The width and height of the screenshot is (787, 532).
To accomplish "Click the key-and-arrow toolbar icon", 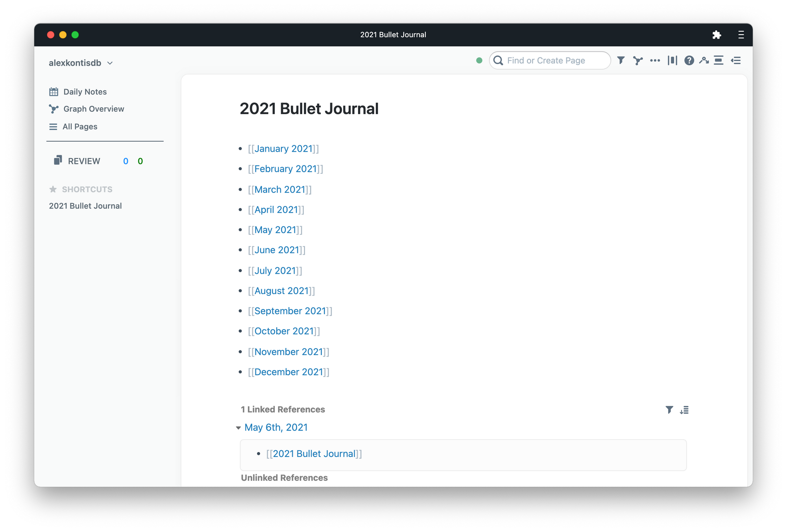I will tap(704, 60).
